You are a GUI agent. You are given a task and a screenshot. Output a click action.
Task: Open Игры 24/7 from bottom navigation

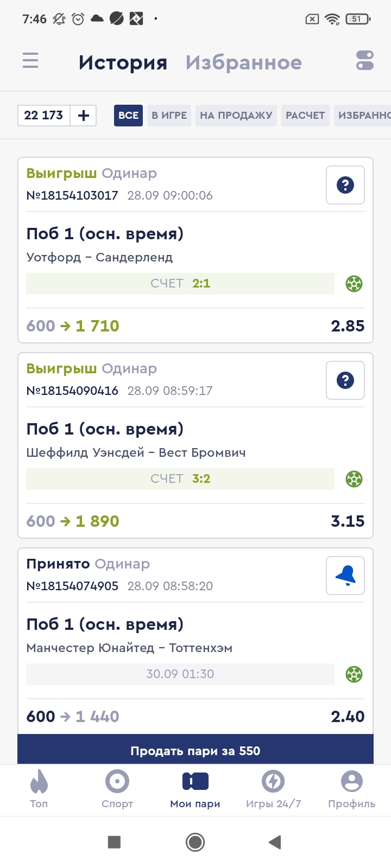pos(273,789)
